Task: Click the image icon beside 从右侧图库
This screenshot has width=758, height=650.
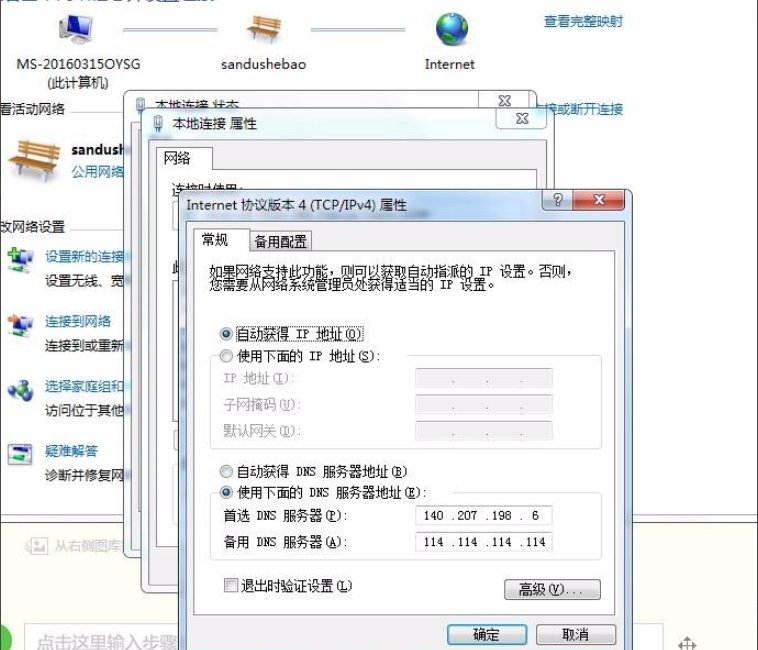Action: point(37,546)
